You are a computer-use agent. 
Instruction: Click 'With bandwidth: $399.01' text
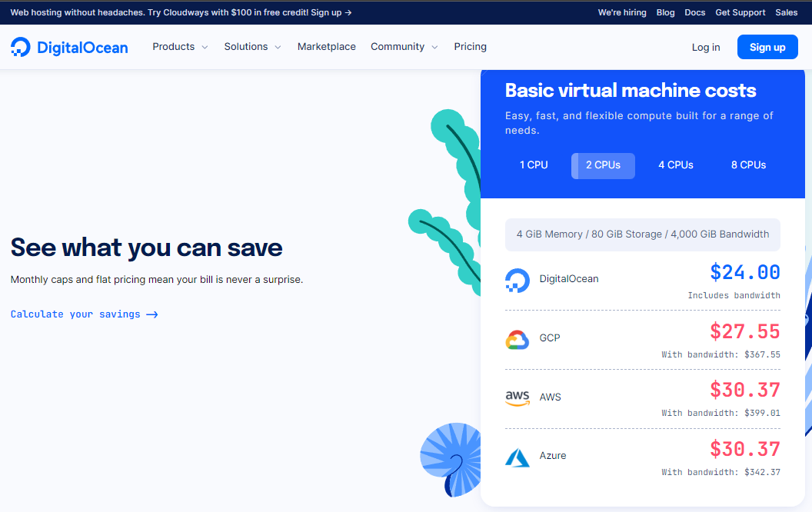720,413
